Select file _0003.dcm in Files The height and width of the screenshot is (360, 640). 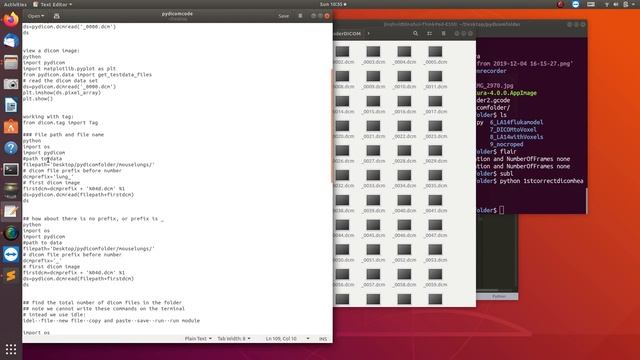(373, 55)
